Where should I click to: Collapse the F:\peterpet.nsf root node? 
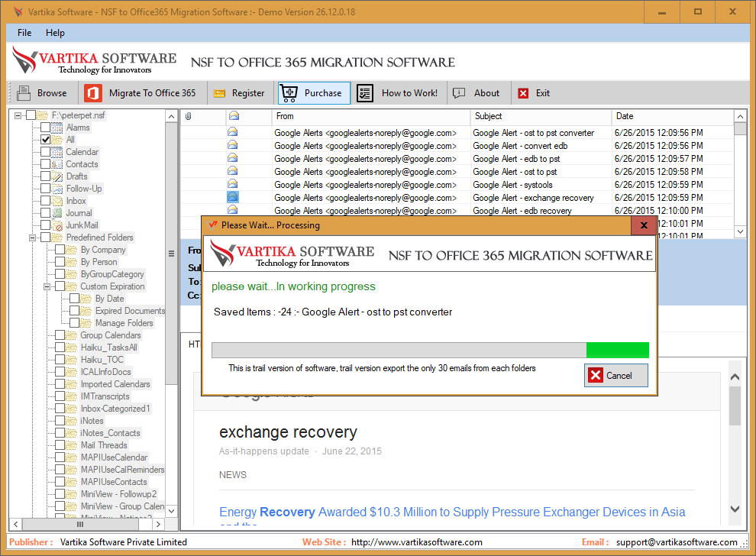pos(18,115)
